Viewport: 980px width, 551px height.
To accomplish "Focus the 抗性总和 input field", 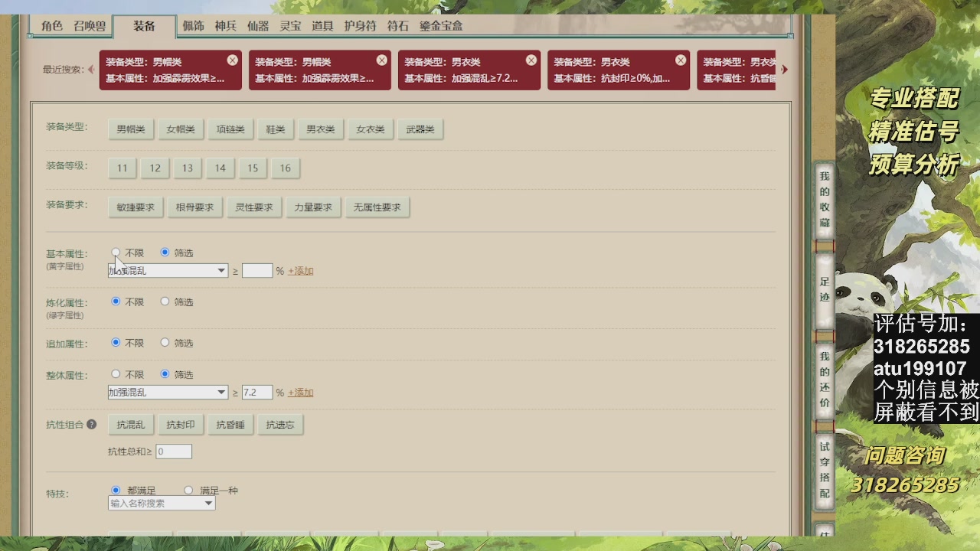I will (174, 452).
